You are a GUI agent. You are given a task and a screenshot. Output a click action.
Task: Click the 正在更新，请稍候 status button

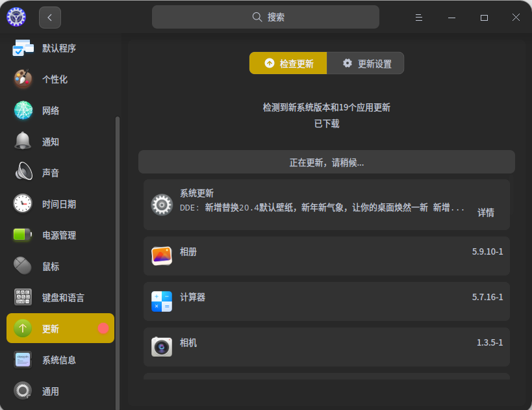tap(327, 162)
